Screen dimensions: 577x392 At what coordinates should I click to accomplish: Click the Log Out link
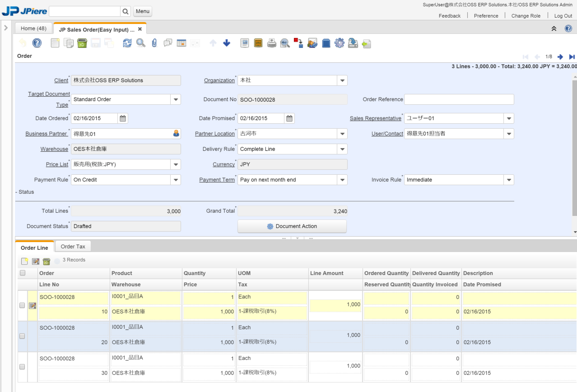click(563, 16)
